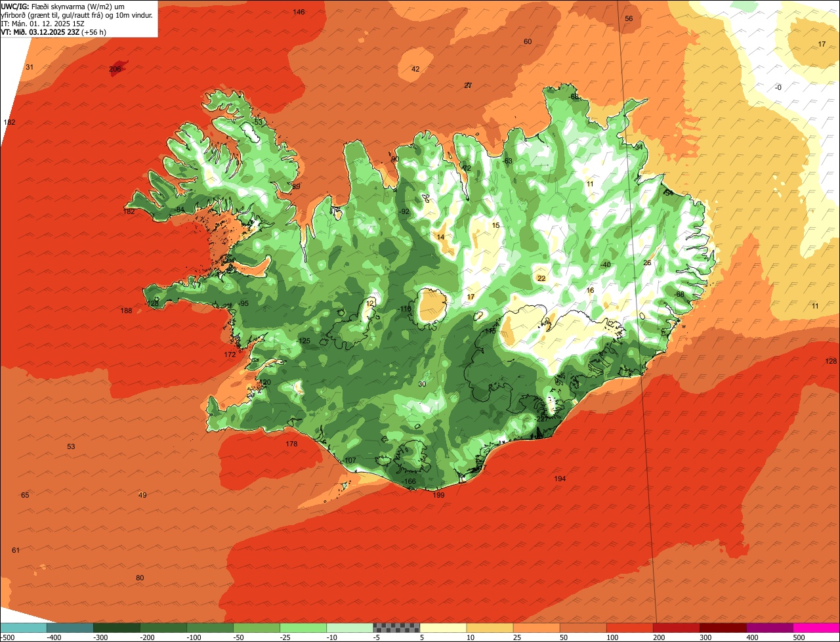Click the legend swatch between -500 and -400
840x642 pixels.
click(x=24, y=628)
